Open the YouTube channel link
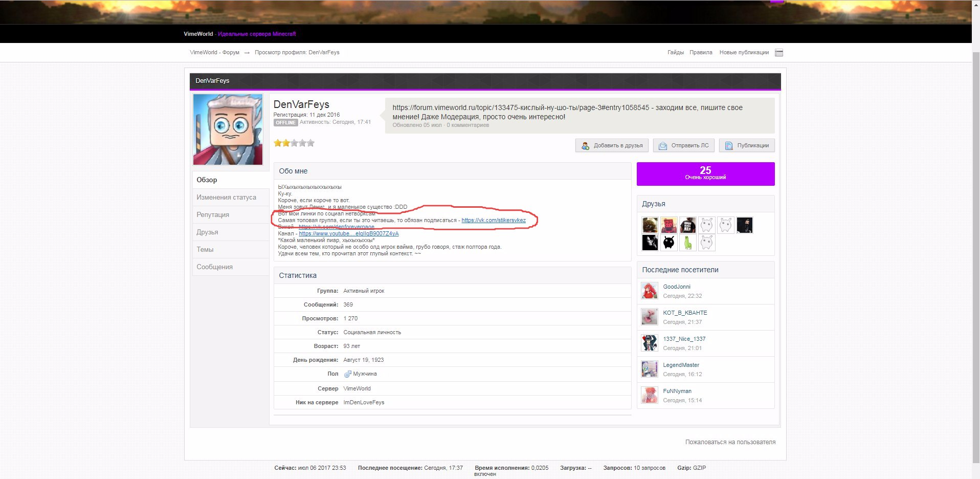Image resolution: width=980 pixels, height=479 pixels. point(349,233)
